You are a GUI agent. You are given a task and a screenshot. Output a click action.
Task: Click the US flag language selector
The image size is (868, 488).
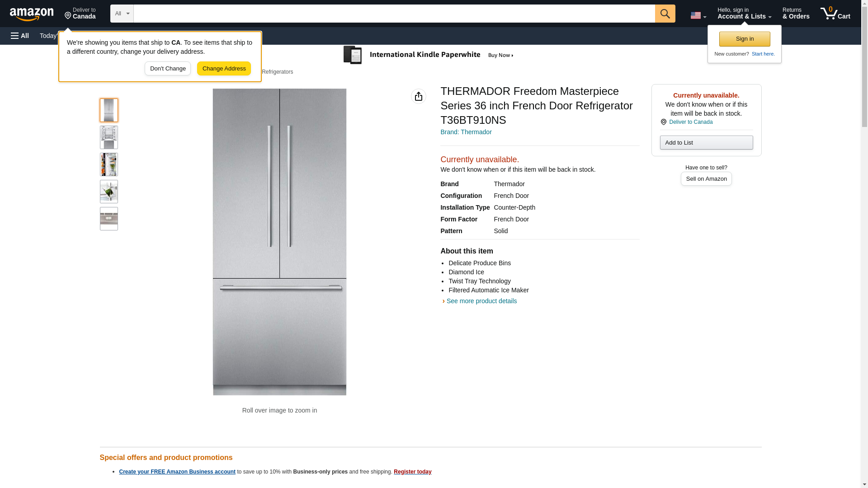[x=698, y=15]
